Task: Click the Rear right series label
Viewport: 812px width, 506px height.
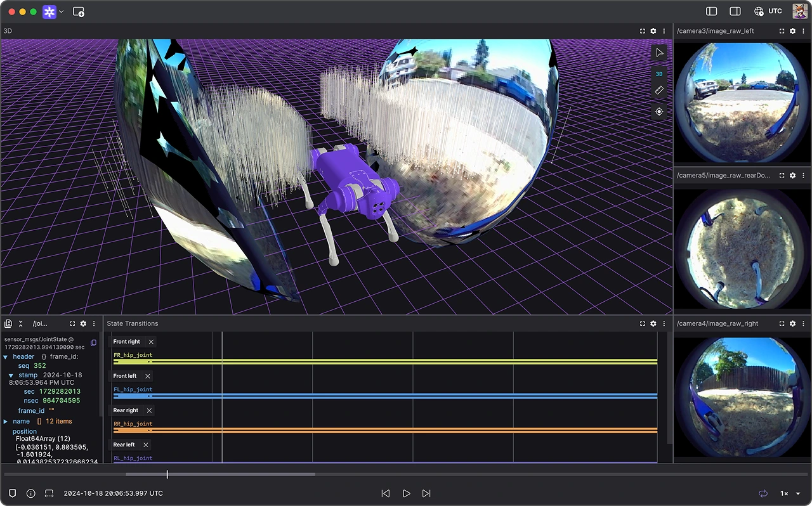Action: pyautogui.click(x=126, y=410)
